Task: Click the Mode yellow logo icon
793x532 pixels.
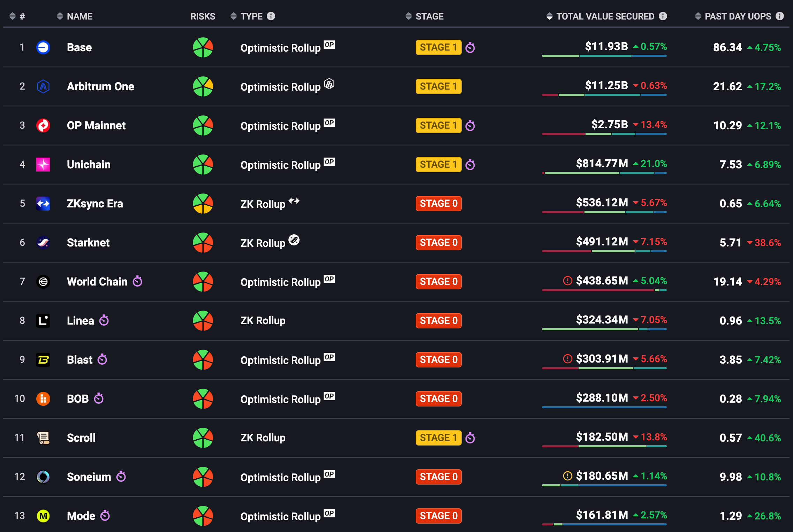Action: pos(43,516)
